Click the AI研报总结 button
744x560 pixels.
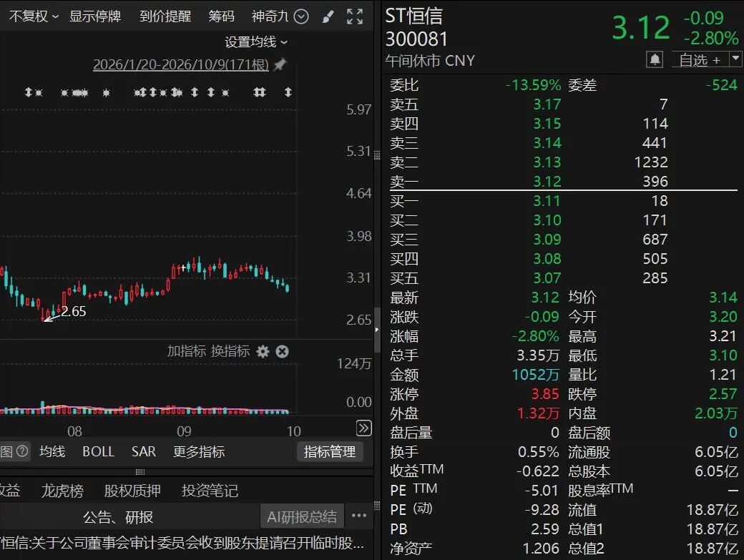[302, 516]
